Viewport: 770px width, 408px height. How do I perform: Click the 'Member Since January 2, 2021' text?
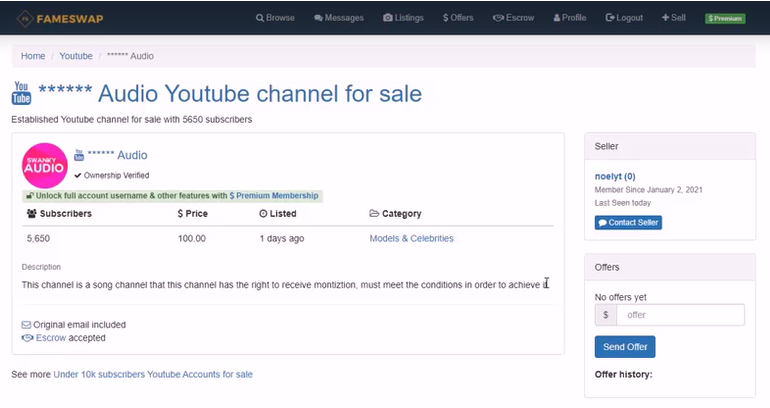coord(648,190)
